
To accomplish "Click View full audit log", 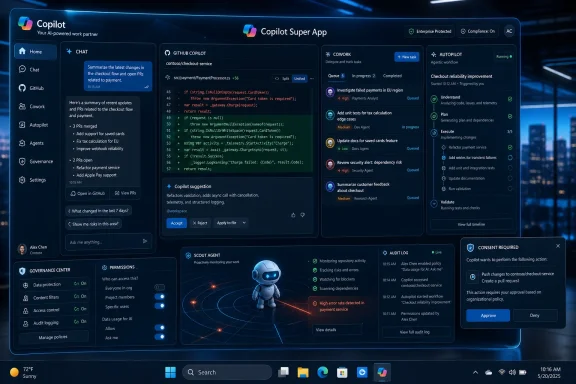I will (415, 331).
